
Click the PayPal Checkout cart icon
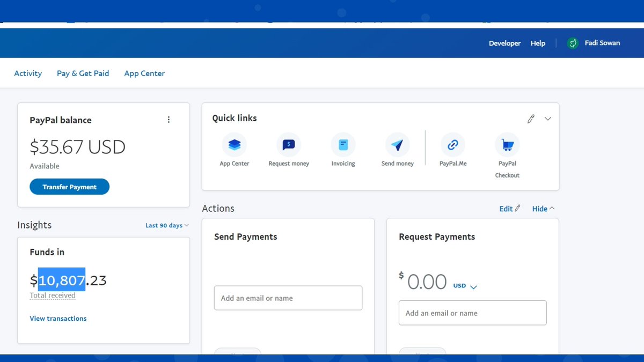pos(507,145)
